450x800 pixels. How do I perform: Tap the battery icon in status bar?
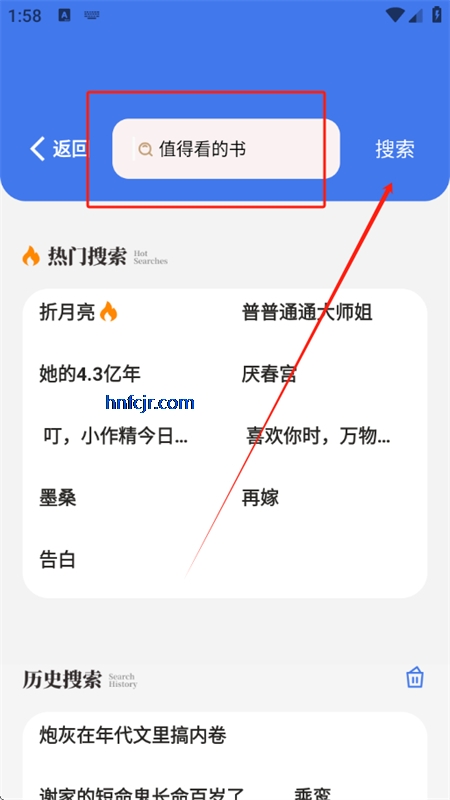437,14
